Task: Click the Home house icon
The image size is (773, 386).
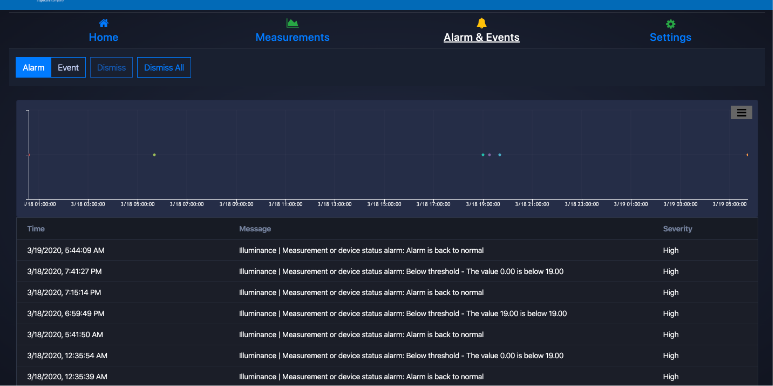Action: pos(104,23)
